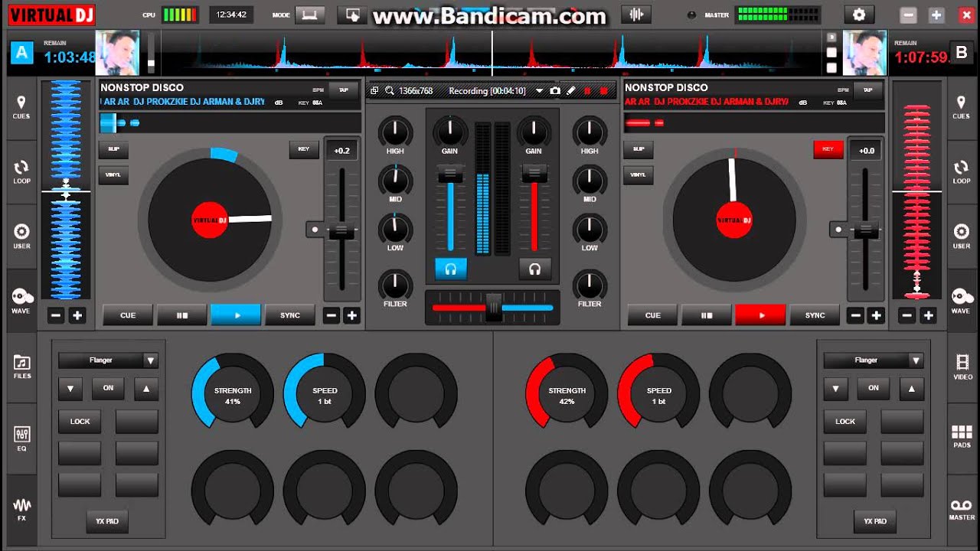Toggle right deck SLIP mode

click(638, 149)
